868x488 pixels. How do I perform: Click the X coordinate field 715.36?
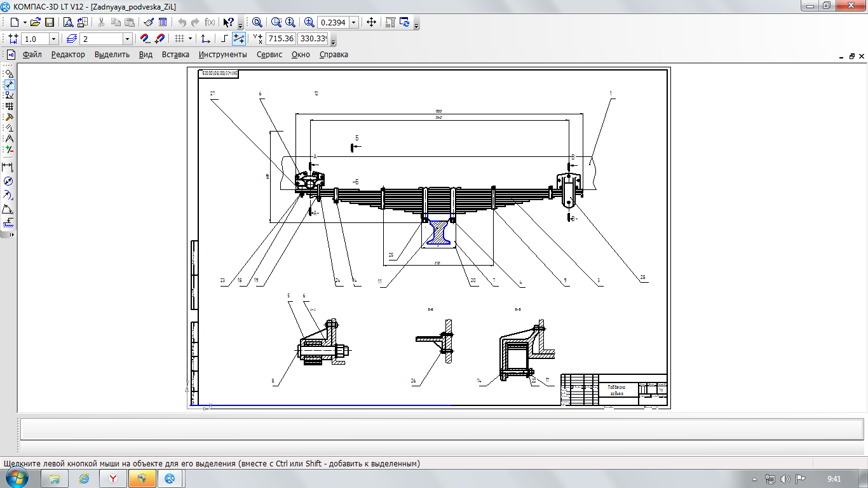(x=280, y=39)
